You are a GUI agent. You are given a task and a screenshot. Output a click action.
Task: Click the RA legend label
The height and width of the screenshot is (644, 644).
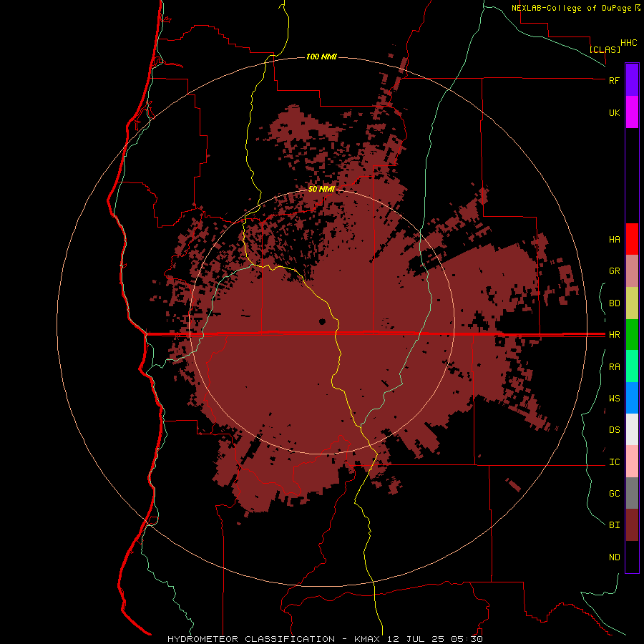click(614, 367)
